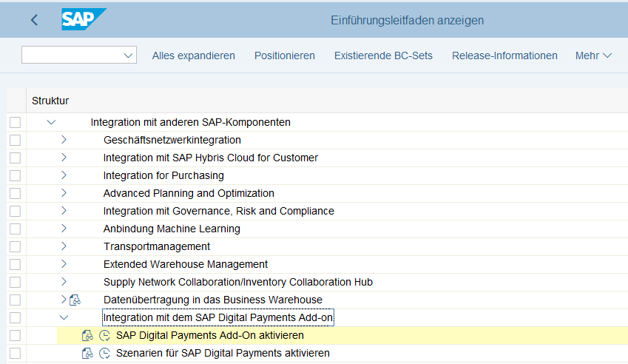Expand Advanced Planning and Optimization node

64,193
